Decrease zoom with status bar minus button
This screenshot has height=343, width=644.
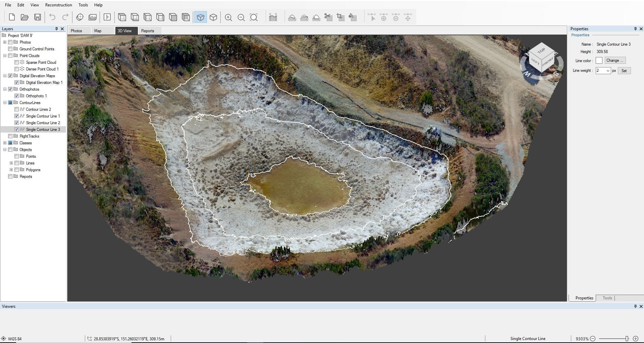tap(593, 339)
